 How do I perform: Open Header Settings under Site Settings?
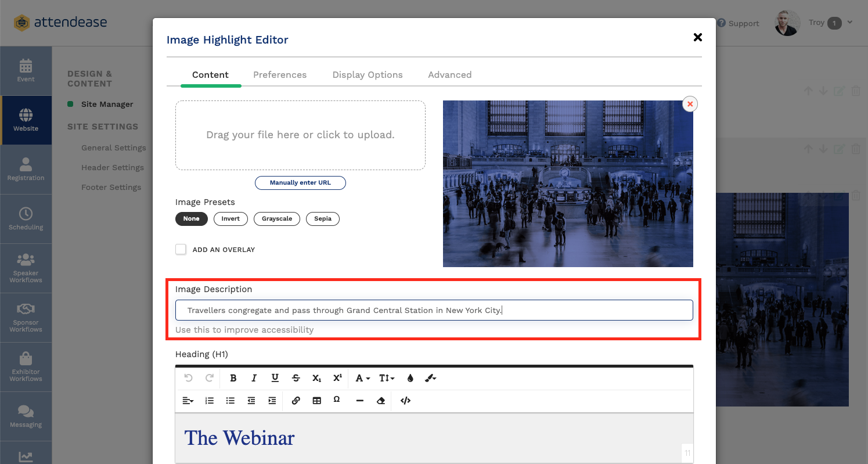click(113, 167)
